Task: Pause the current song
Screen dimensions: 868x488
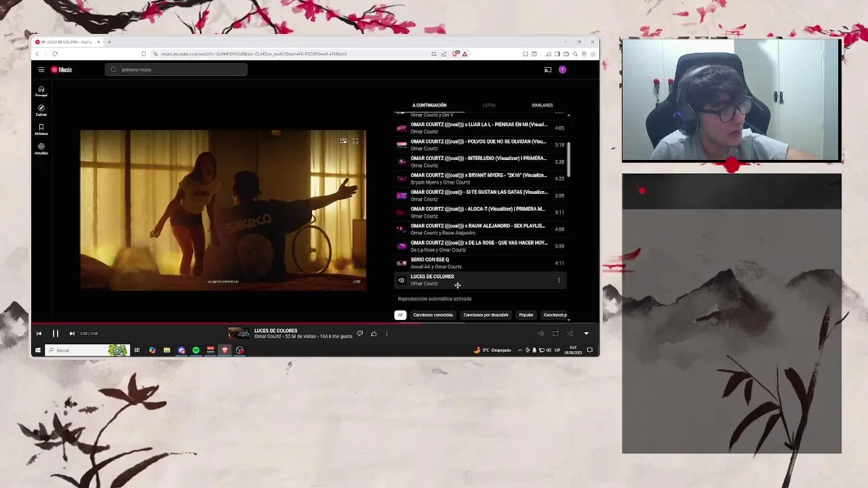Action: tap(56, 333)
